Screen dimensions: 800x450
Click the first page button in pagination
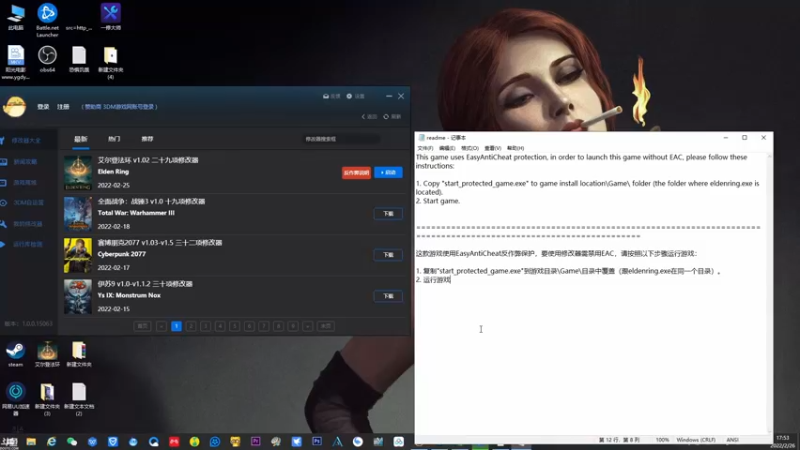point(142,326)
